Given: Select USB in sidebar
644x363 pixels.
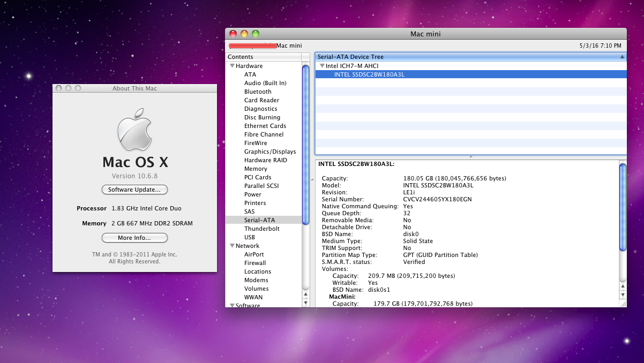Looking at the screenshot, I should point(250,237).
